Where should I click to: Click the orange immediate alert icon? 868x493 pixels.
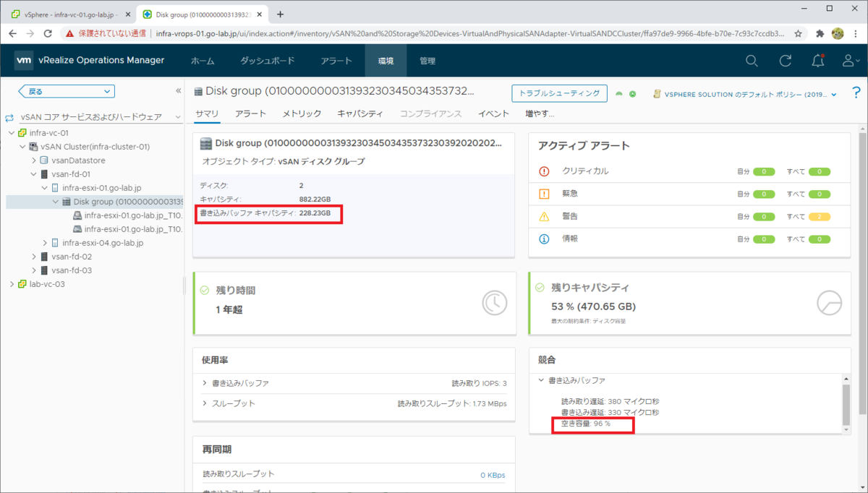pos(545,194)
